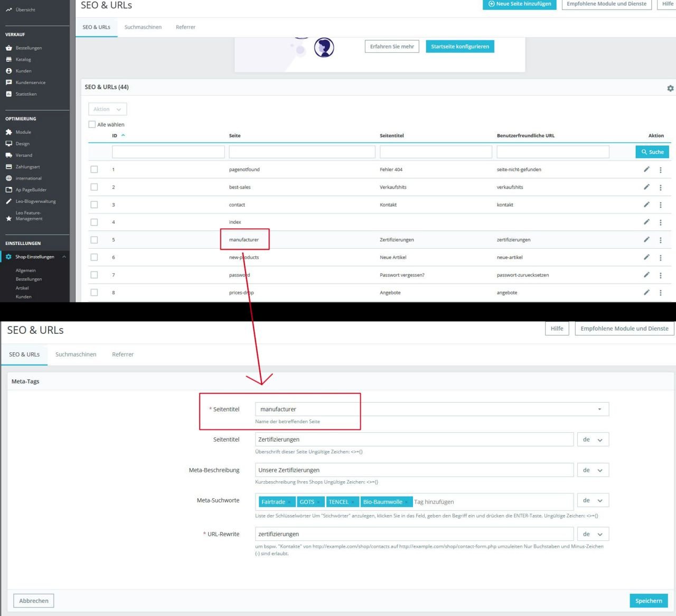
Task: Change language of the Meta-Suchworte field
Action: coord(593,500)
